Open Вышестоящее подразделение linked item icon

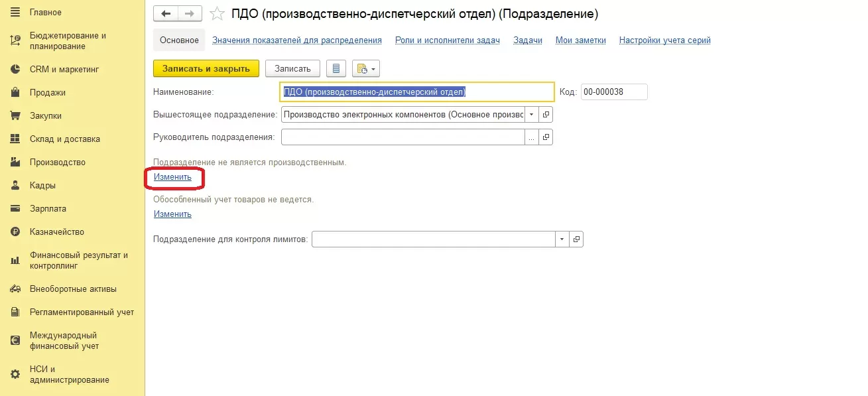tap(546, 115)
